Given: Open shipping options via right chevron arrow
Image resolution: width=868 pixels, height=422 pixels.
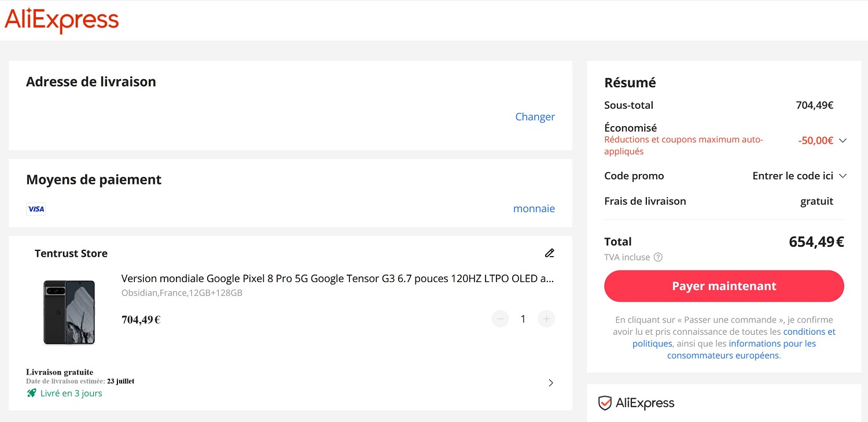Looking at the screenshot, I should coord(550,383).
